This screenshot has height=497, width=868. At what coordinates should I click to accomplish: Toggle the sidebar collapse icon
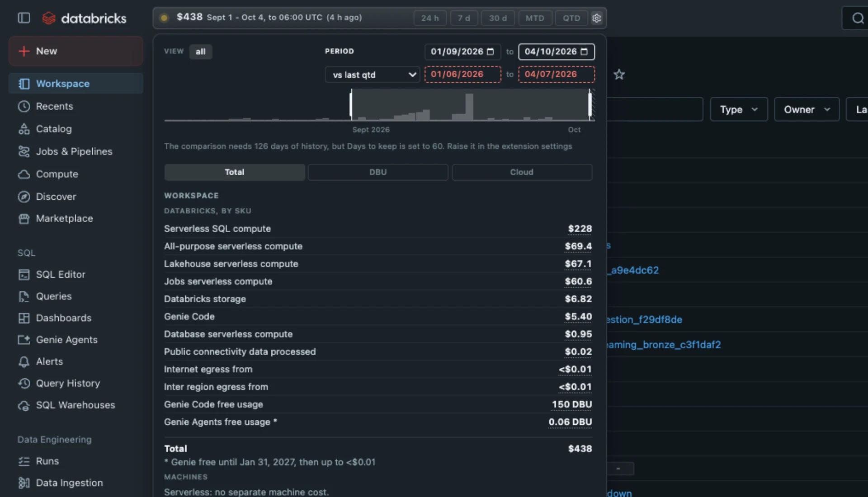24,18
